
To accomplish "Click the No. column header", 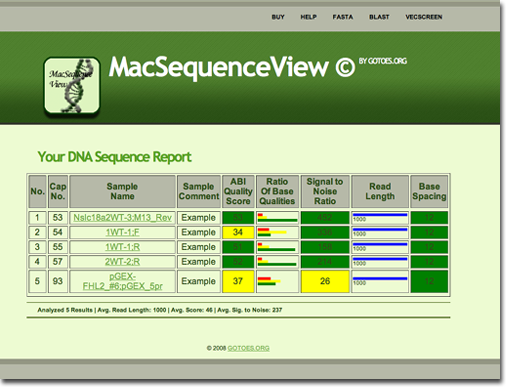I will (37, 191).
